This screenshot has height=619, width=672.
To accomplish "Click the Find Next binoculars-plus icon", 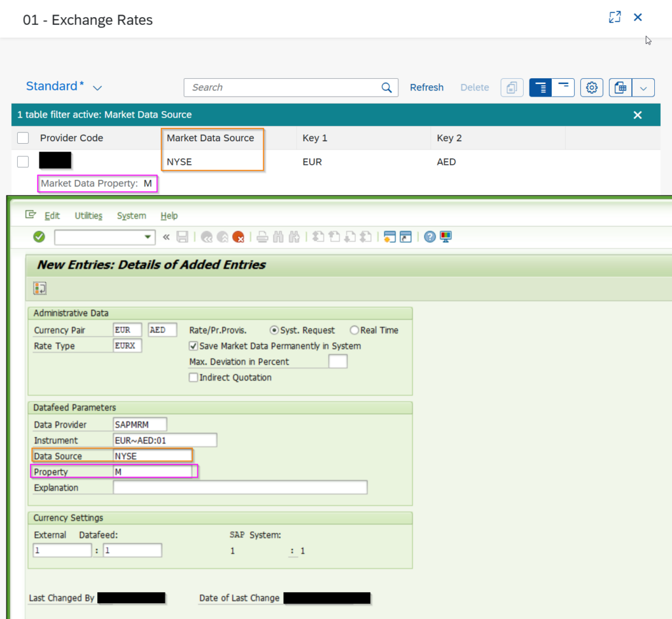I will 294,236.
